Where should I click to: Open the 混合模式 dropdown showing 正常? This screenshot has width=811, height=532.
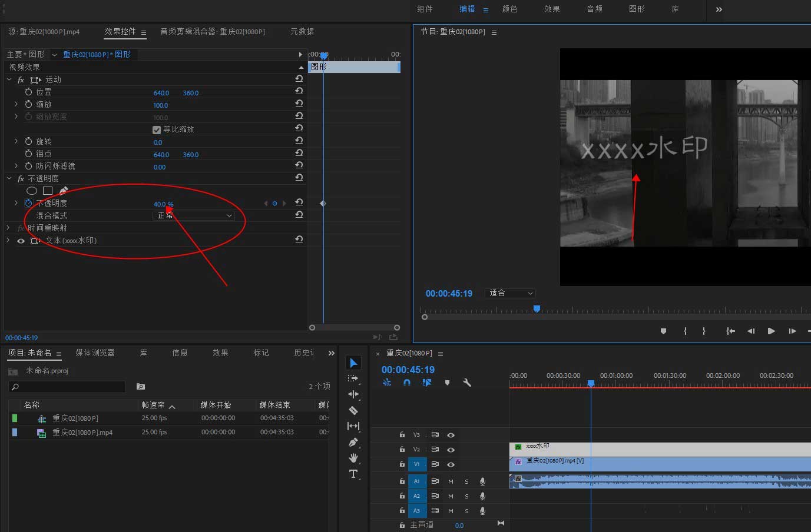[193, 215]
